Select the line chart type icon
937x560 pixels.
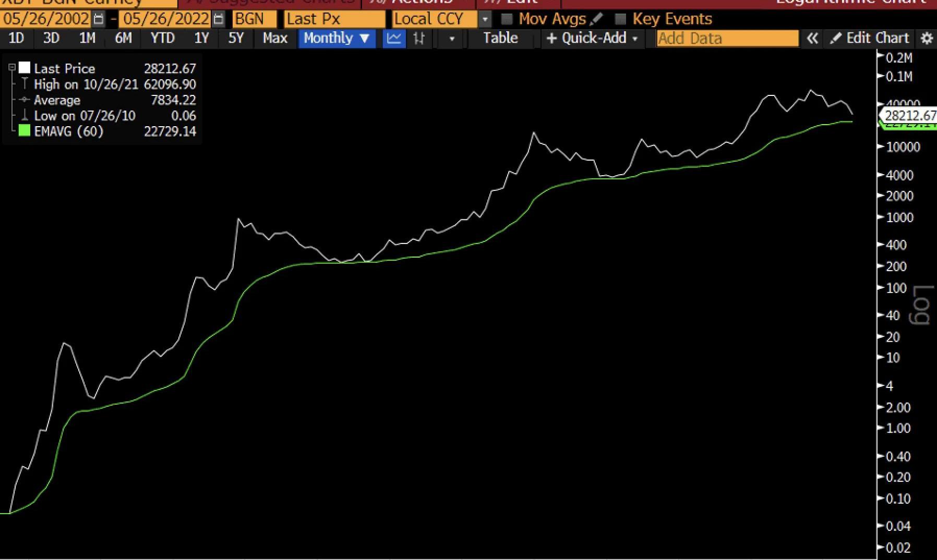click(394, 39)
